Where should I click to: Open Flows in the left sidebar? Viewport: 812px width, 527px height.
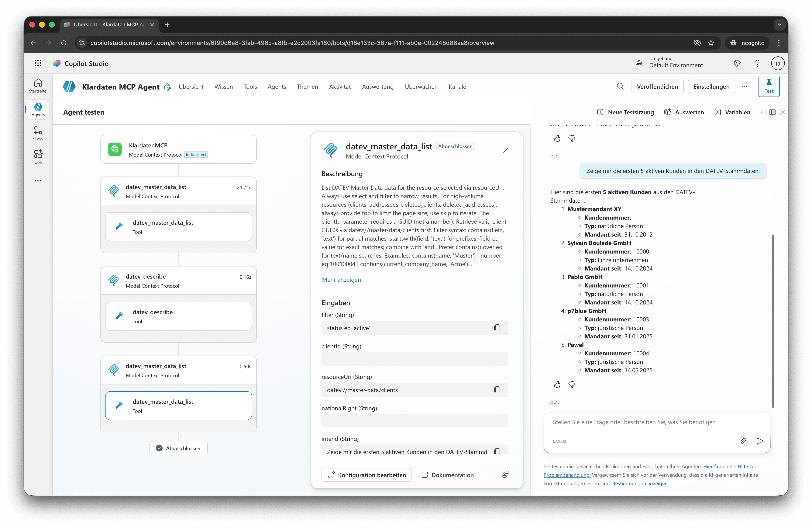click(38, 134)
